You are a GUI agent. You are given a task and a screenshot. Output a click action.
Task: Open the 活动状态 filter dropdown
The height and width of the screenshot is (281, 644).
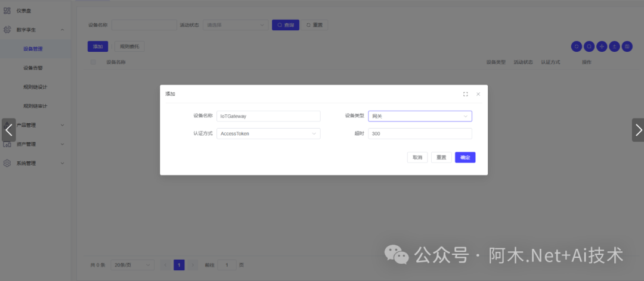pos(236,25)
